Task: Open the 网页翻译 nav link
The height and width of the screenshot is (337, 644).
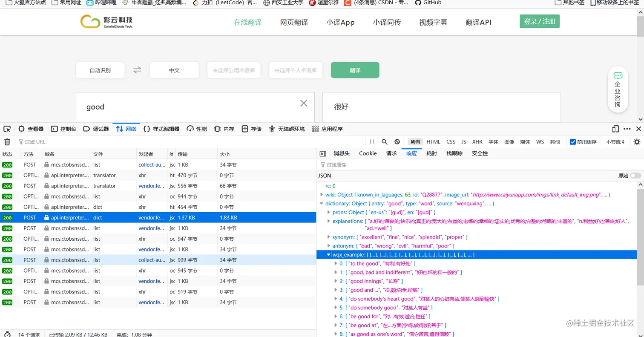Action: point(294,23)
